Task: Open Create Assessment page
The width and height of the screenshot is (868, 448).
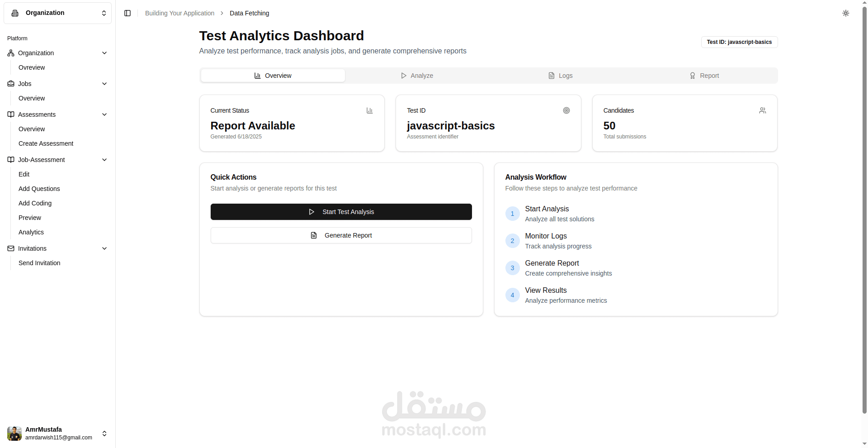Action: click(x=46, y=143)
